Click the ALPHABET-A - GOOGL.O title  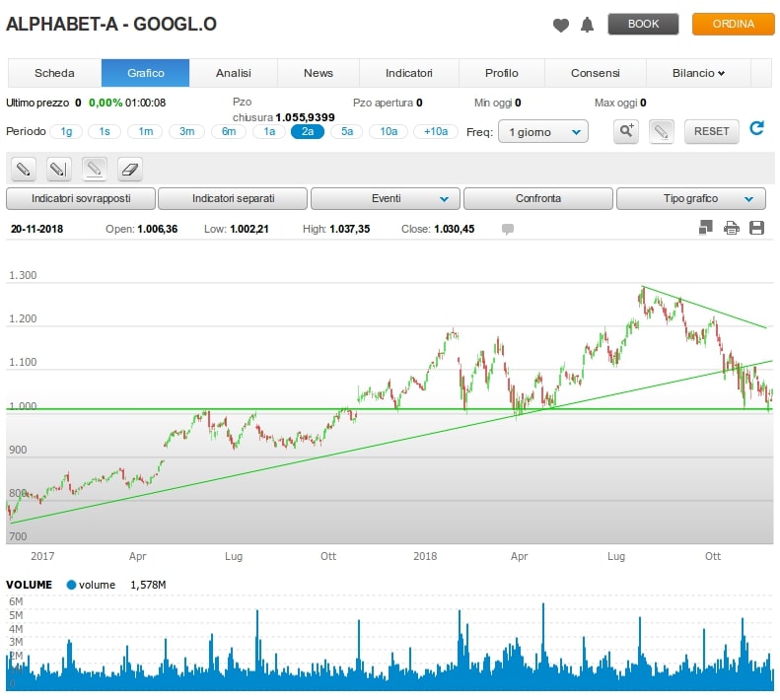tap(111, 24)
